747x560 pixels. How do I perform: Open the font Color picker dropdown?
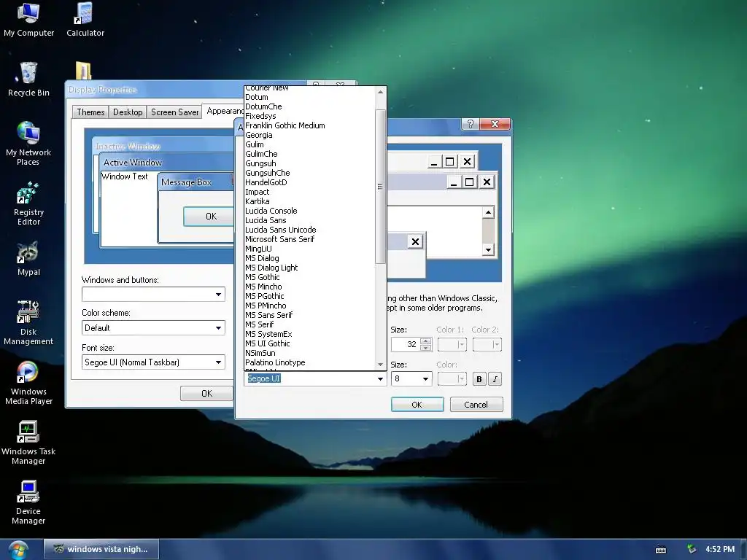pos(452,379)
